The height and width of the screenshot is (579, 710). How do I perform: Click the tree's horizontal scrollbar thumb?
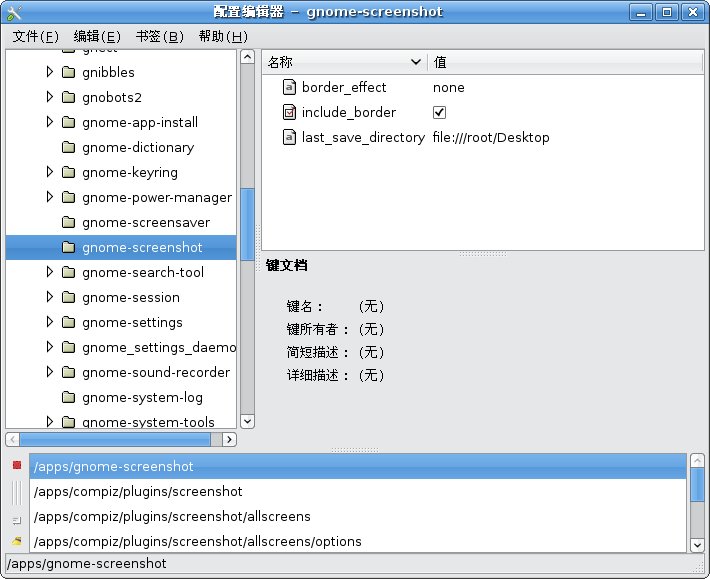click(x=115, y=439)
